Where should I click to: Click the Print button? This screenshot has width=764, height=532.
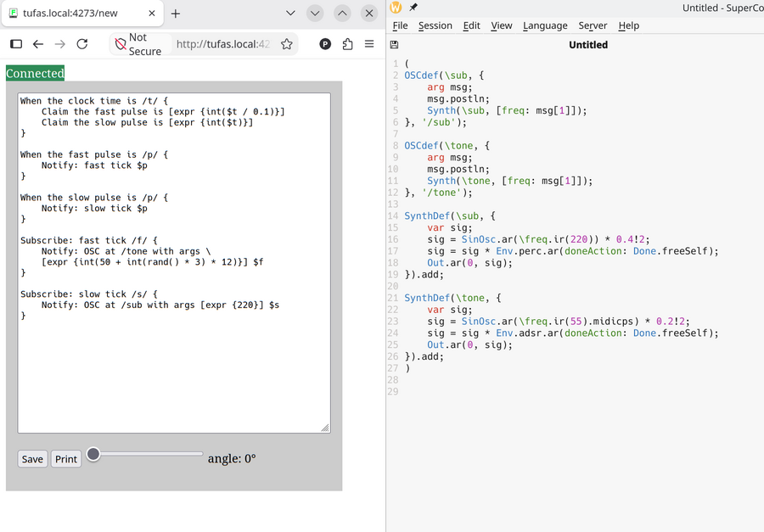tap(65, 459)
